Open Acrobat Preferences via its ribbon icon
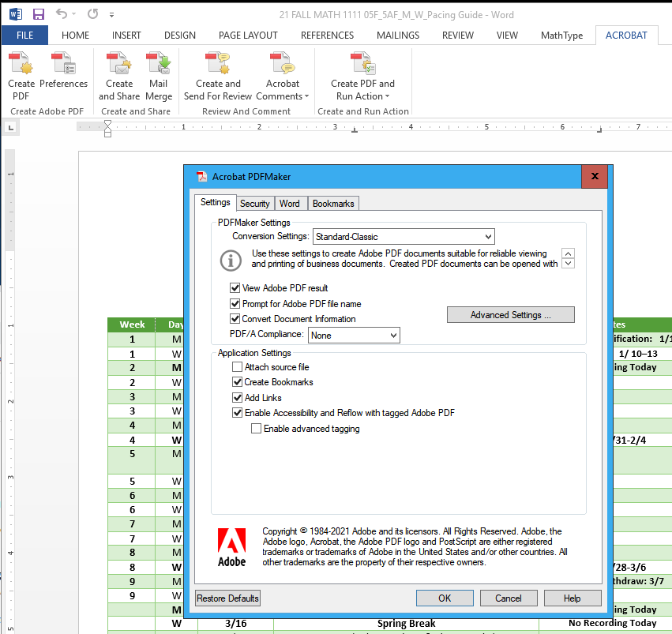 click(63, 75)
